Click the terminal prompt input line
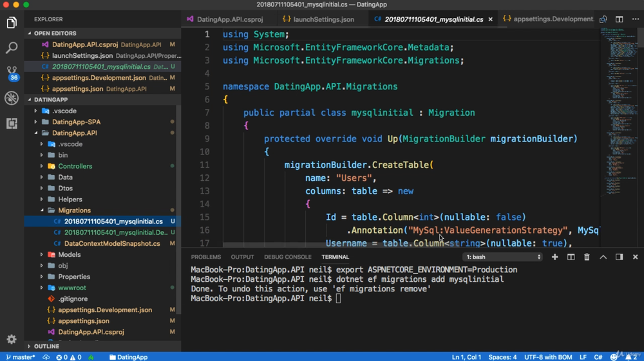Viewport: 644px width, 361px height. (266, 299)
